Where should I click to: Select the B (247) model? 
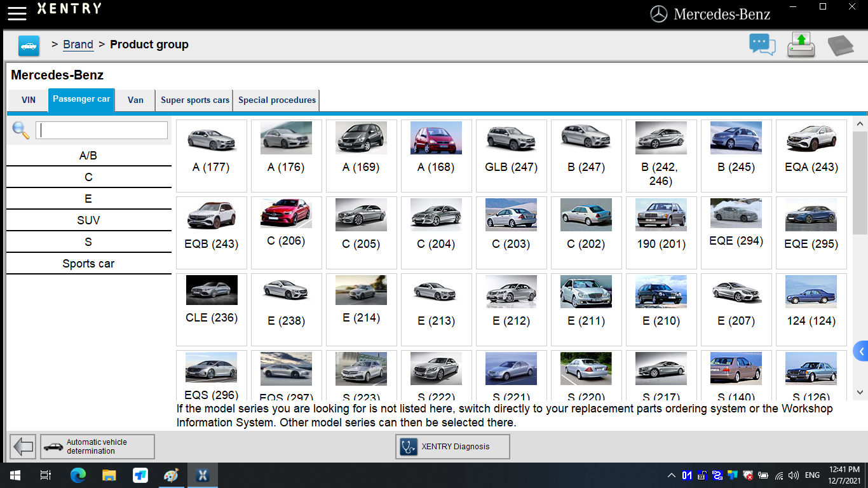(587, 156)
